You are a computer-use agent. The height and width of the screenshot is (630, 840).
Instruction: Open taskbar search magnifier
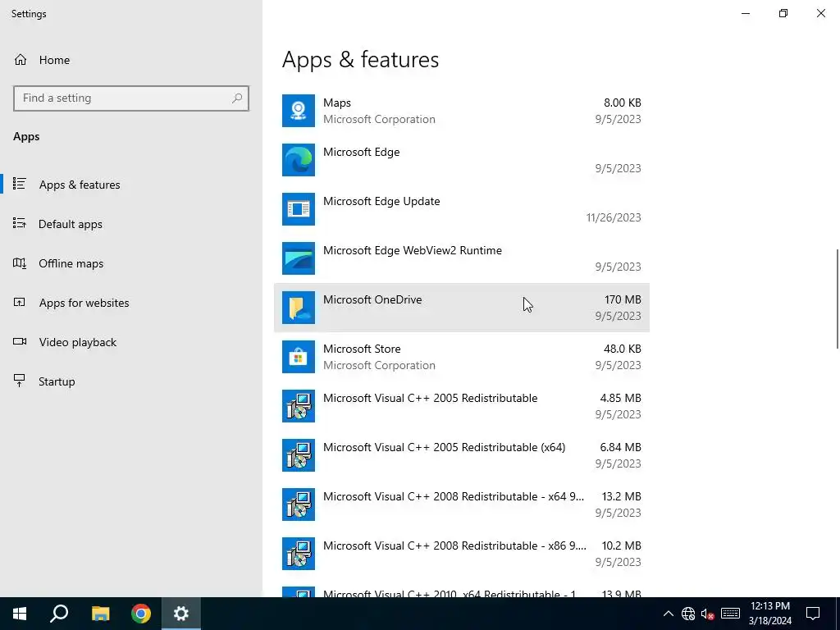(x=59, y=614)
